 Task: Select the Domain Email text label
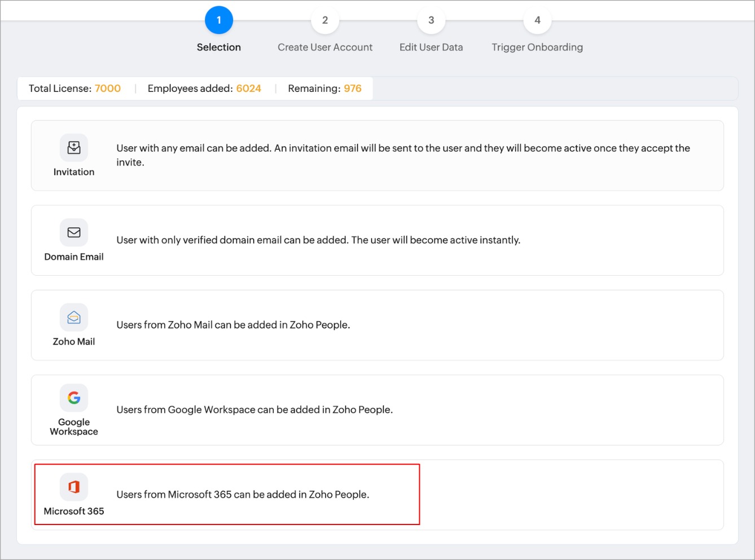(74, 257)
